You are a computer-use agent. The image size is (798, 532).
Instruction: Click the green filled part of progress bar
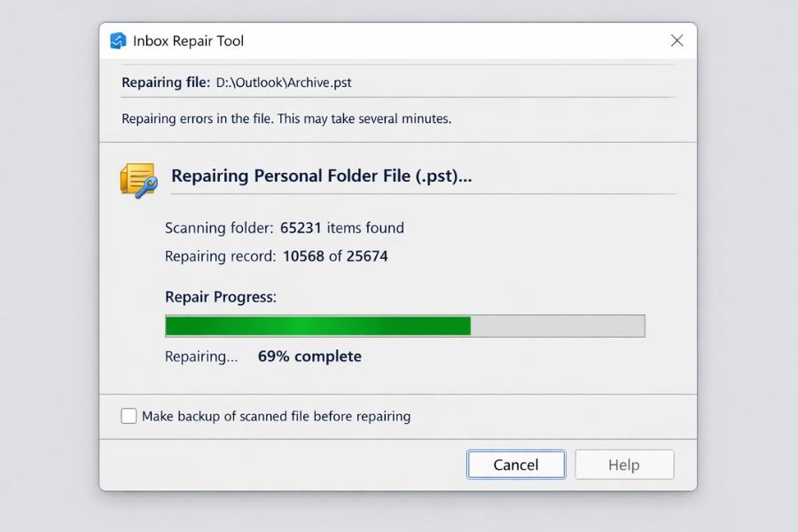(317, 326)
